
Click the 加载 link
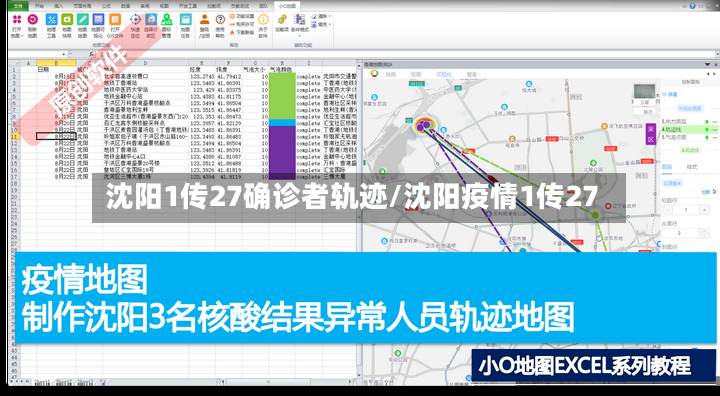706,192
